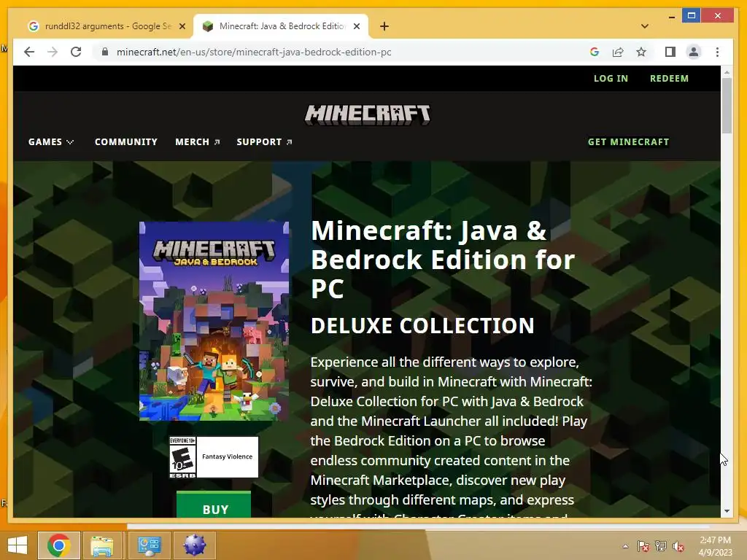The width and height of the screenshot is (747, 560).
Task: Click the Minecraft Java & Bedrock box art
Action: [x=214, y=321]
